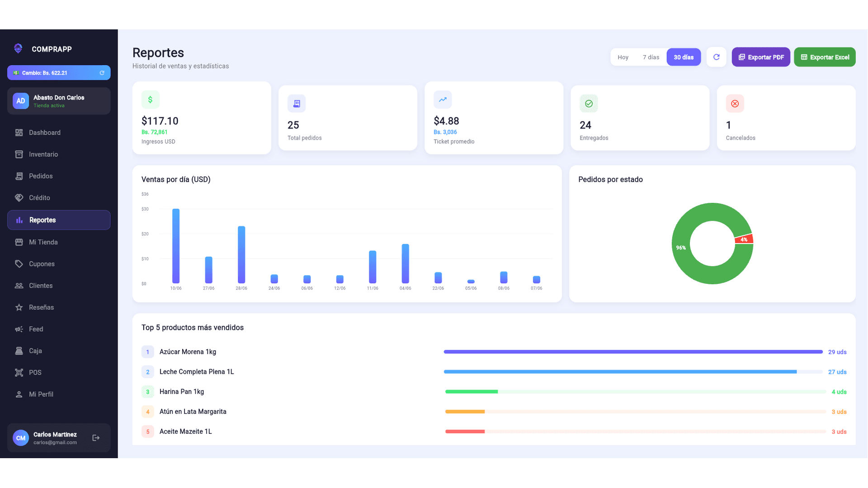
Task: Click the Tienda activa status text
Action: click(49, 106)
